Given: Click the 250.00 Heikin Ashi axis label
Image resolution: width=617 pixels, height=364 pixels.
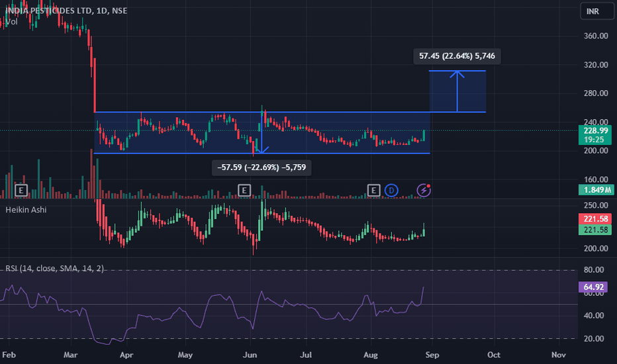Looking at the screenshot, I should (596, 205).
